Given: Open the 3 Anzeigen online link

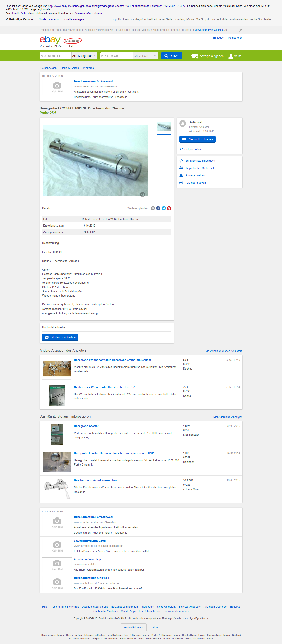Looking at the screenshot, I should tap(190, 150).
